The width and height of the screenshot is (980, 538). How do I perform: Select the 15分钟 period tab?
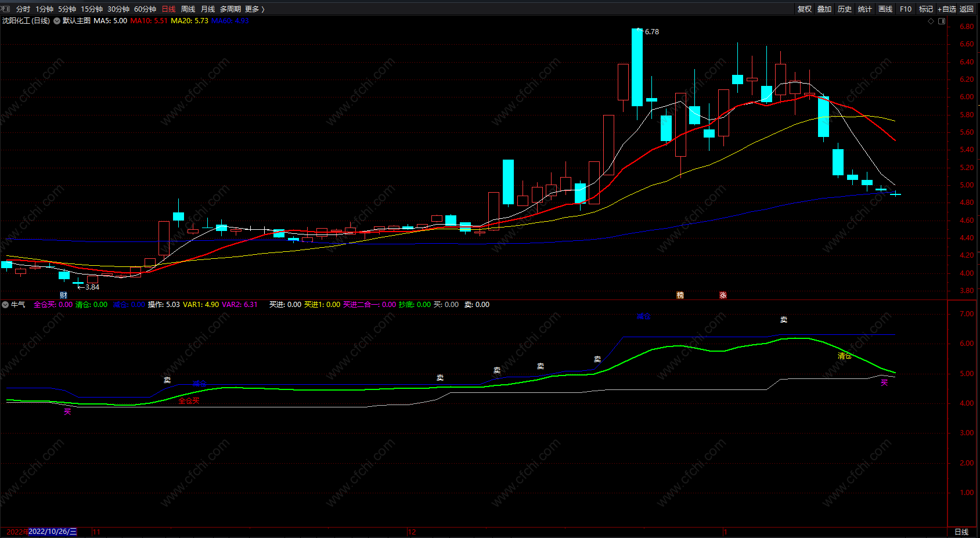[x=92, y=9]
